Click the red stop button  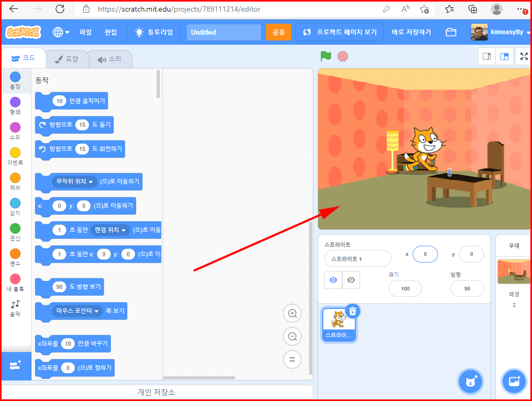point(343,56)
